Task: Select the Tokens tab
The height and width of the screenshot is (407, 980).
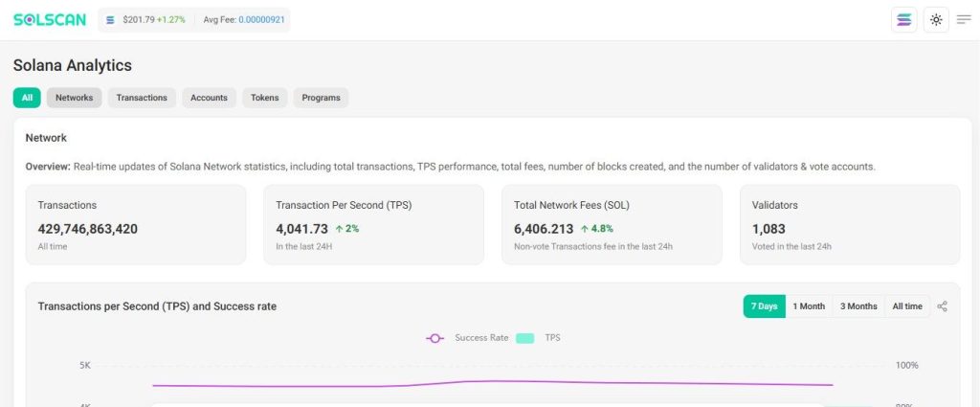Action: coord(265,98)
